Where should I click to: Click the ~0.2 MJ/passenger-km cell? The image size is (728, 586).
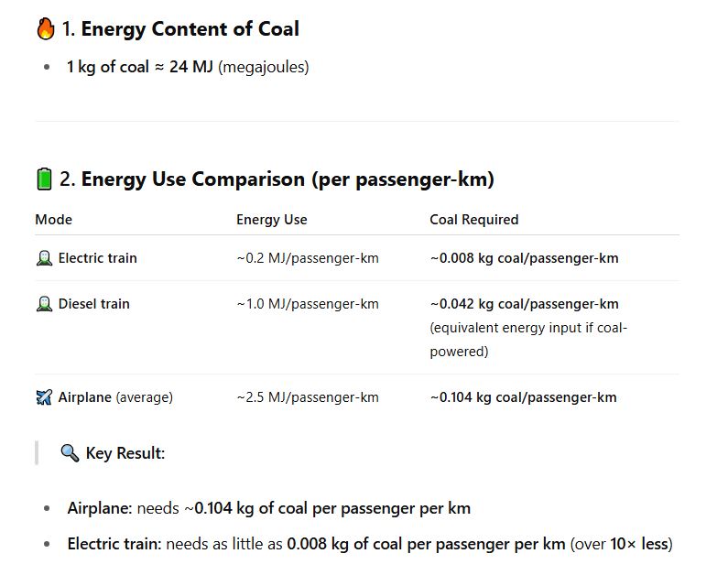click(x=308, y=258)
